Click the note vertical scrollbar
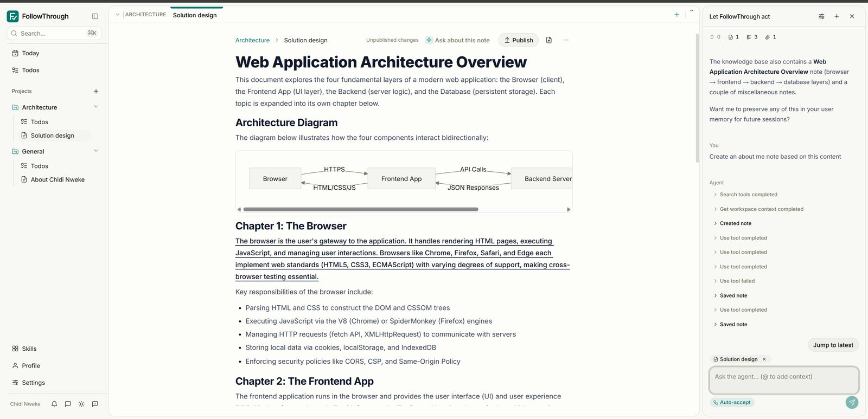Viewport: 868px width, 419px height. click(697, 98)
